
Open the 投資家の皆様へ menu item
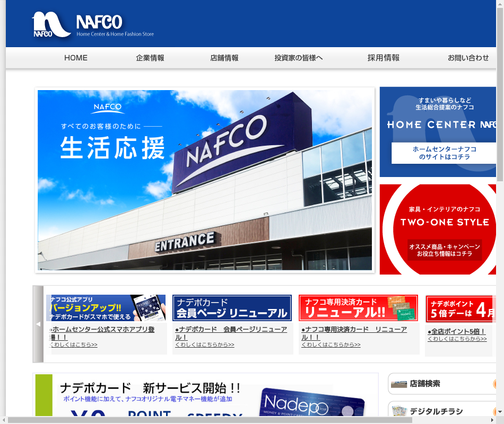coord(299,58)
